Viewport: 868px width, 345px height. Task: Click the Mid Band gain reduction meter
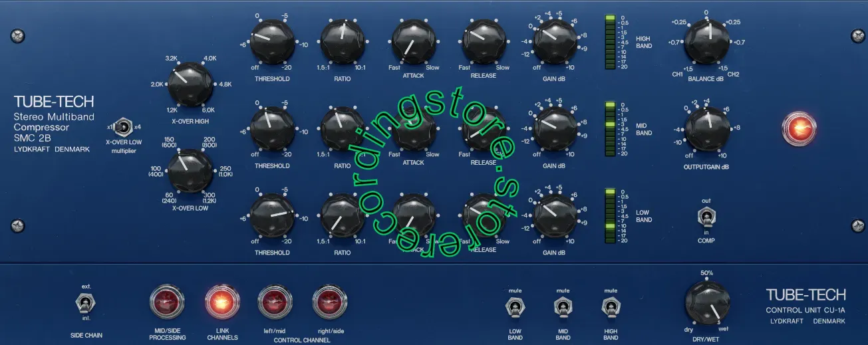(x=611, y=129)
